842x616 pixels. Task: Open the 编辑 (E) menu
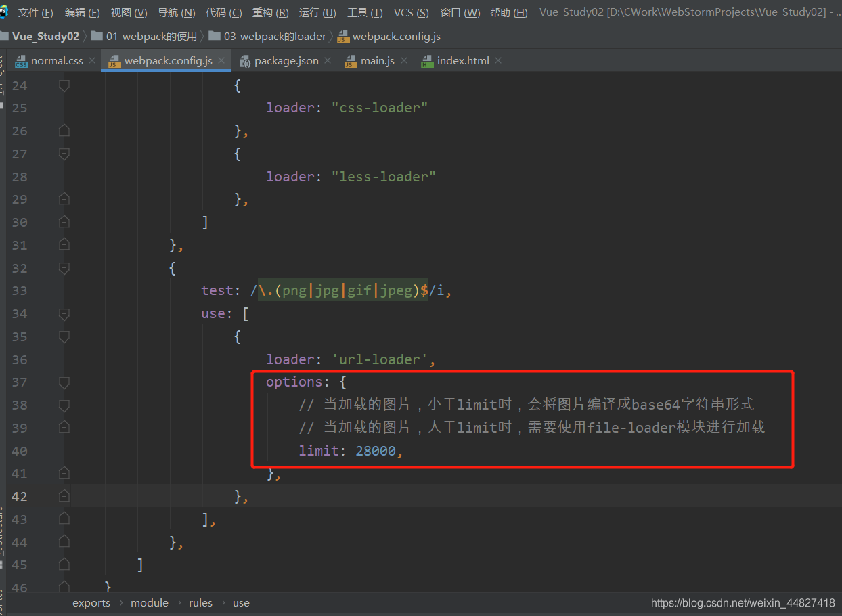(x=82, y=13)
